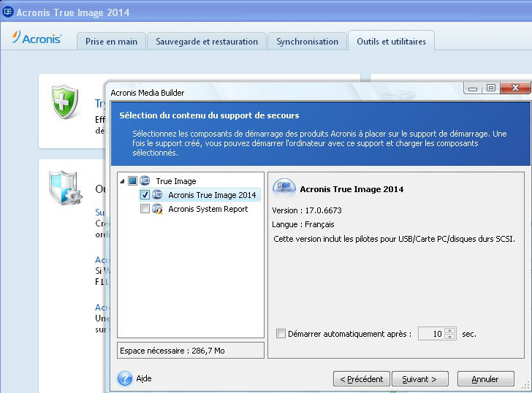Click the Suivant button
This screenshot has width=532, height=393.
pos(420,379)
